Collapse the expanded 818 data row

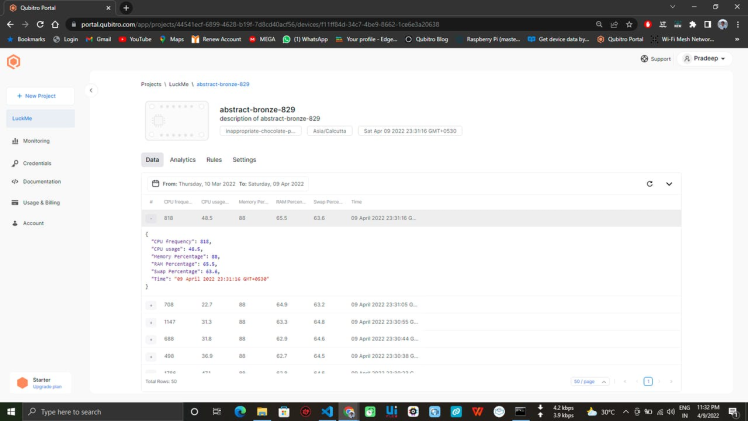[x=151, y=217]
